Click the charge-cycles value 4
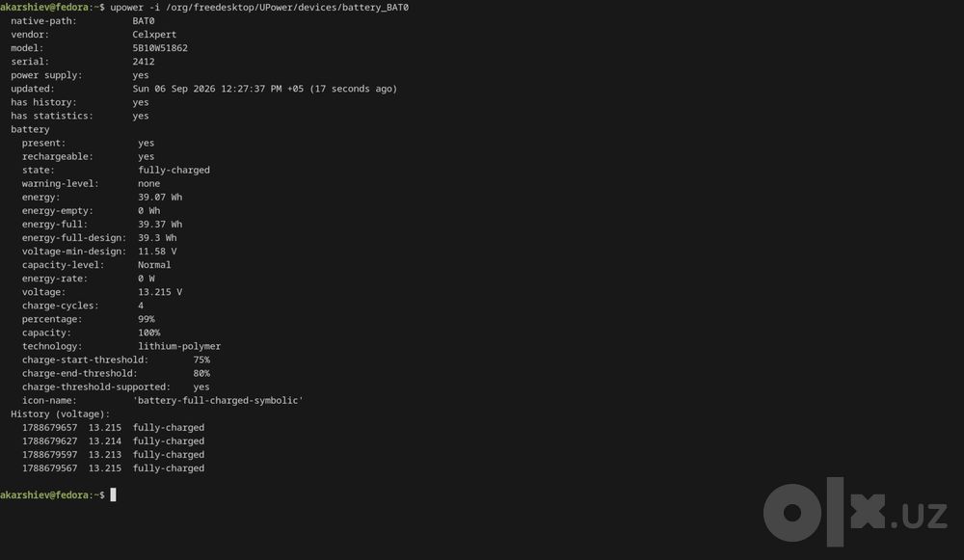The height and width of the screenshot is (560, 964). point(141,305)
